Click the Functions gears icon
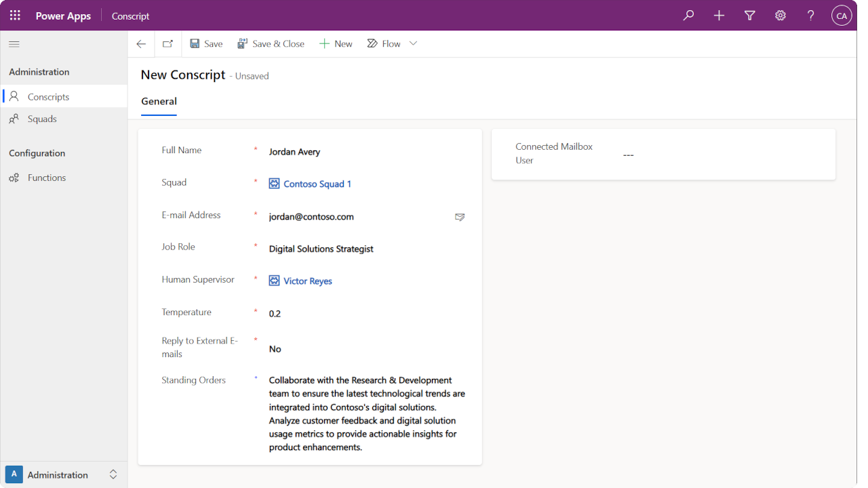 click(14, 178)
